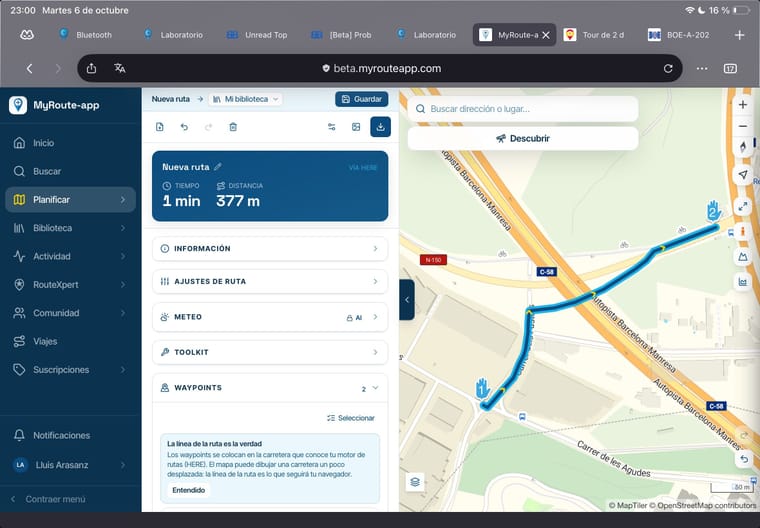Open Comunidad in sidebar
The height and width of the screenshot is (528, 760).
coord(70,313)
